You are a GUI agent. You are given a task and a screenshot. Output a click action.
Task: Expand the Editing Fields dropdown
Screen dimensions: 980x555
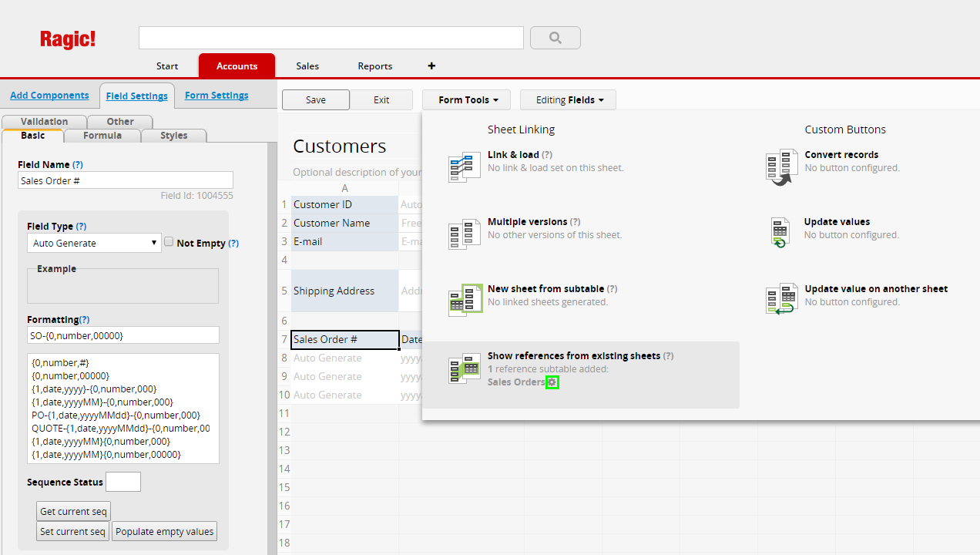tap(568, 99)
